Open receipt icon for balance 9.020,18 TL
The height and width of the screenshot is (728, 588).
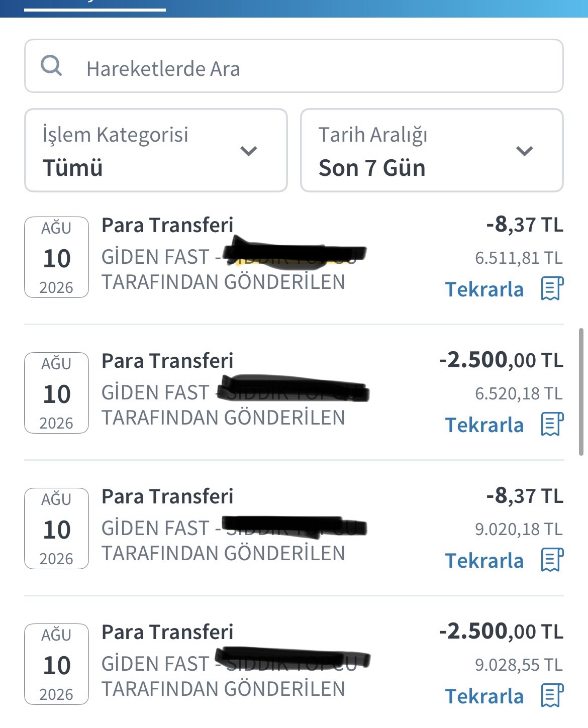(x=552, y=560)
